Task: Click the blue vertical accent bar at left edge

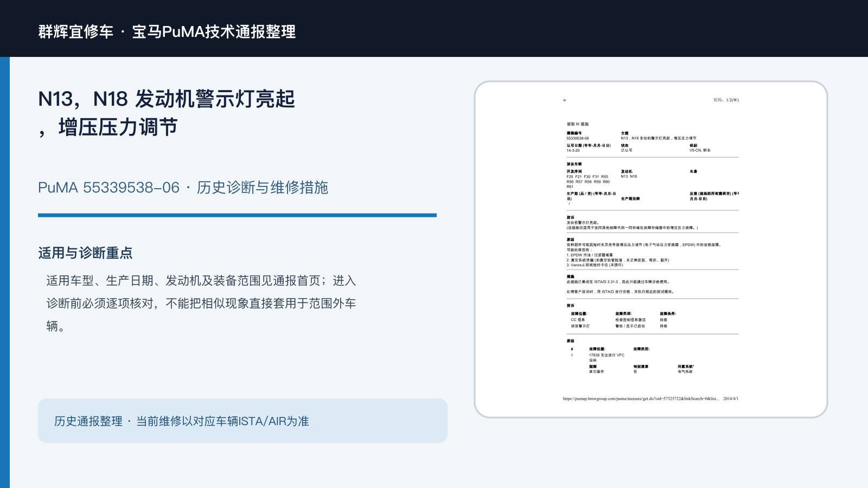Action: (5, 272)
